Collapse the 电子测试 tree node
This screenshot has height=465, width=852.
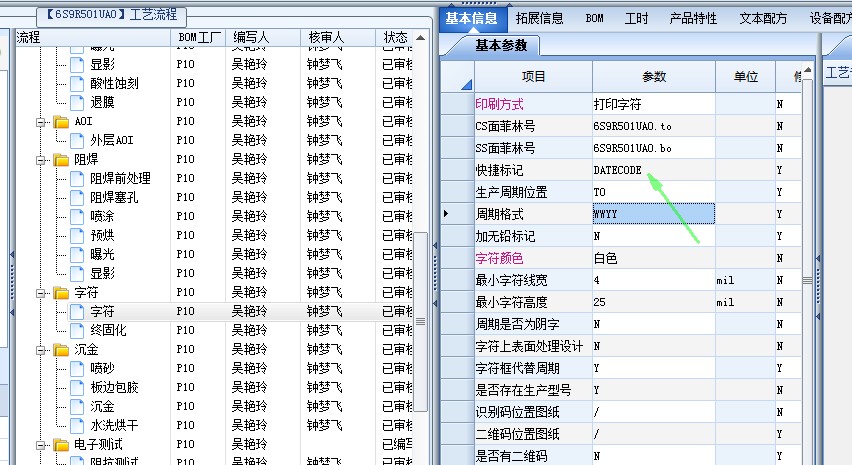pos(41,445)
